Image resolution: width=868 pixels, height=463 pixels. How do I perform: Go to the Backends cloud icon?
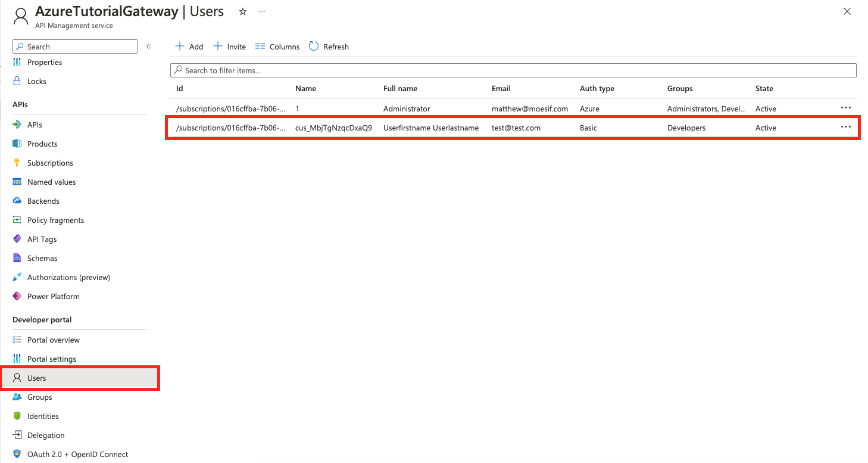click(x=17, y=201)
